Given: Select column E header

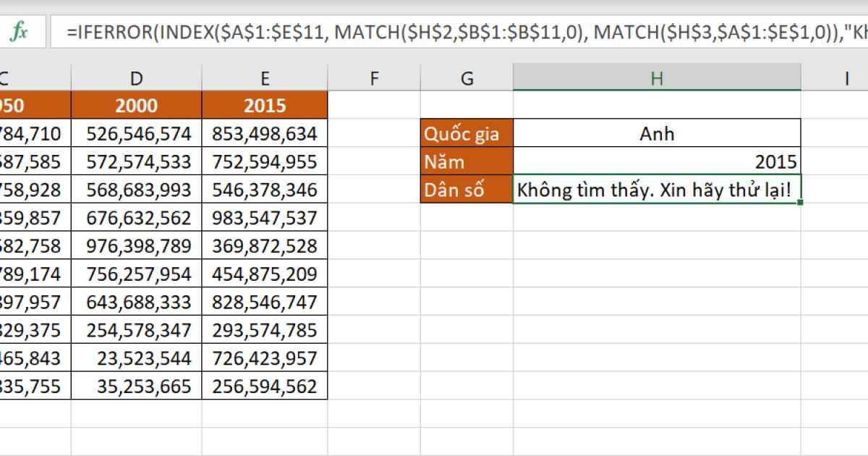Looking at the screenshot, I should coord(265,78).
